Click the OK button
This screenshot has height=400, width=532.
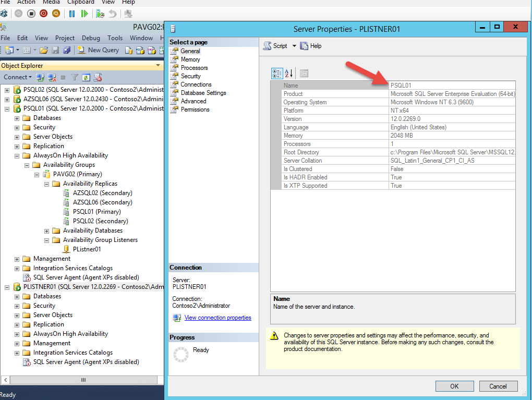[454, 386]
